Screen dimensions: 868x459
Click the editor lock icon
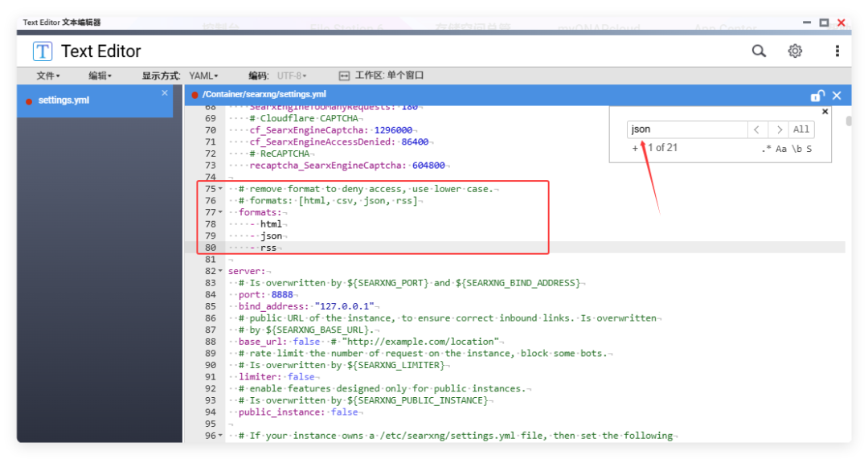point(817,96)
